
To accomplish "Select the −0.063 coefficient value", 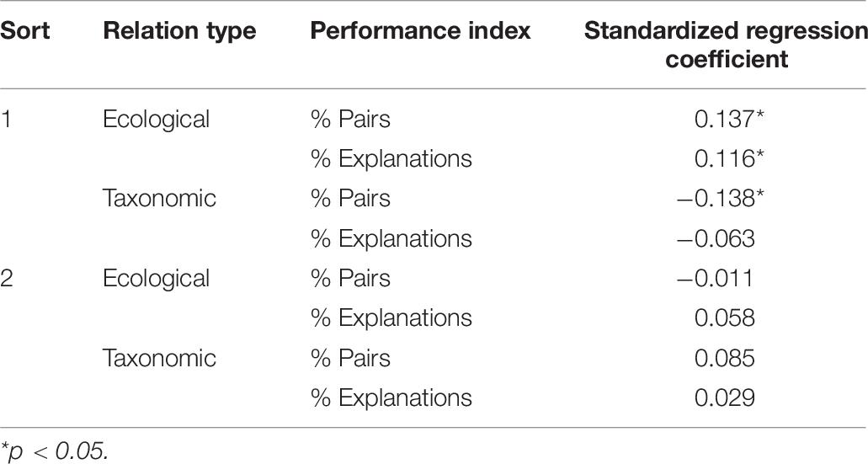I will pyautogui.click(x=716, y=238).
